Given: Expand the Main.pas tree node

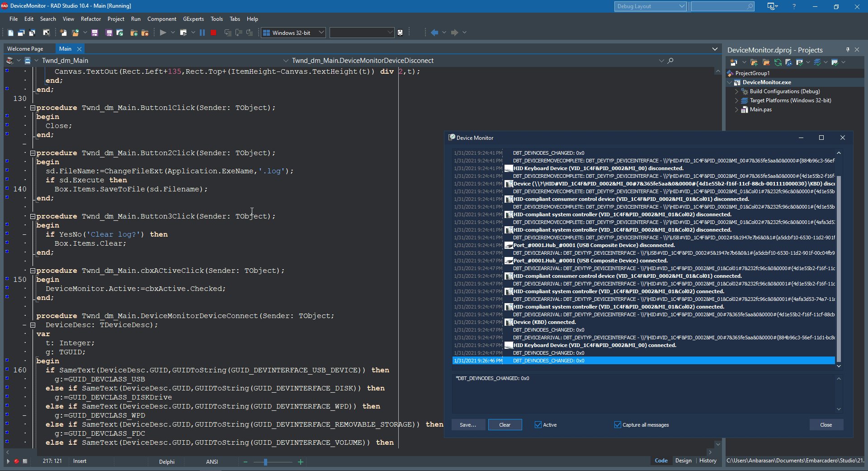Looking at the screenshot, I should (x=736, y=109).
